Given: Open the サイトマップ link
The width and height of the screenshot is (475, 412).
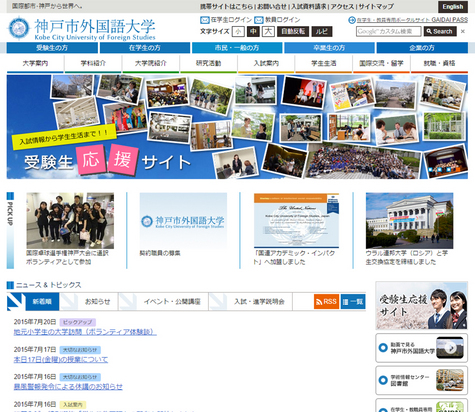Looking at the screenshot, I should 376,6.
